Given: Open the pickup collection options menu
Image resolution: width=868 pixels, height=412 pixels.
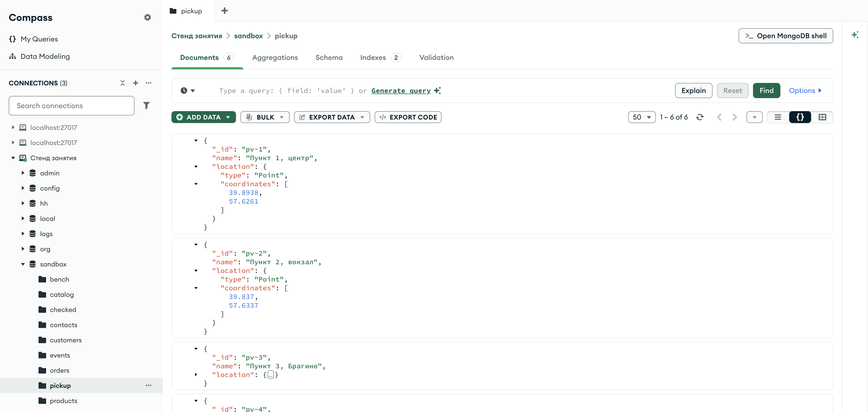Looking at the screenshot, I should pyautogui.click(x=149, y=385).
